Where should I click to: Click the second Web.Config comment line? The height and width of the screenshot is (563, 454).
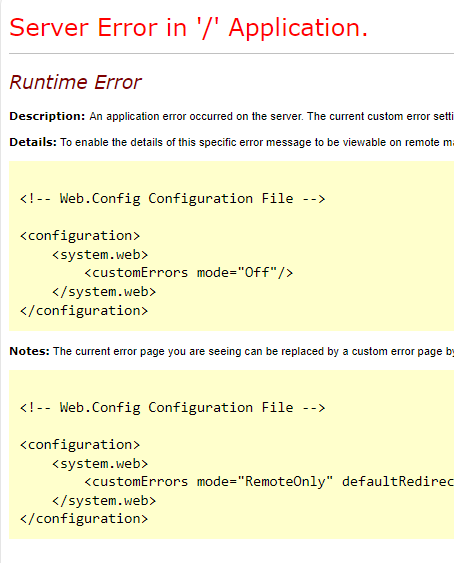click(x=173, y=408)
